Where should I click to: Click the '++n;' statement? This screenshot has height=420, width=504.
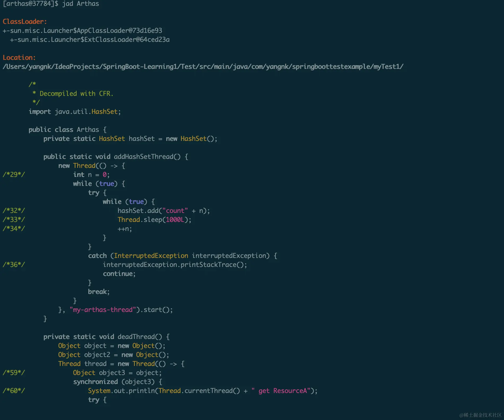pos(125,229)
